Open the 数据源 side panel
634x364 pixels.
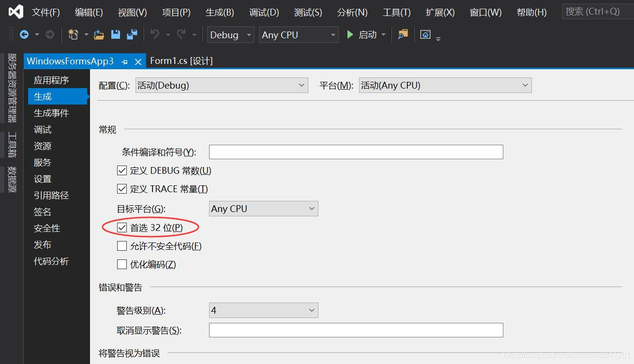12,180
